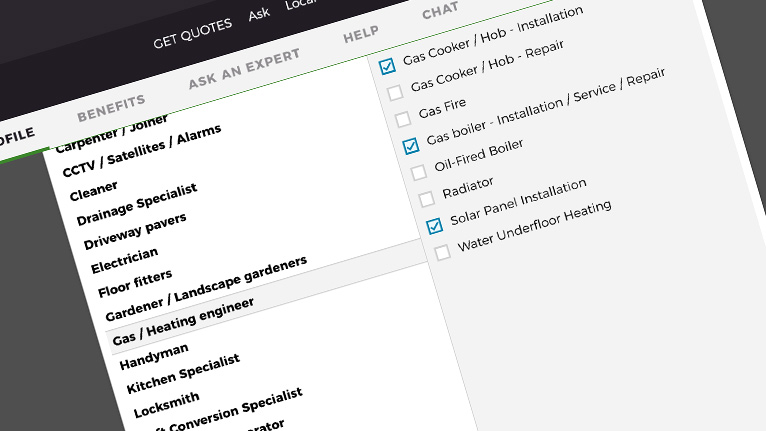Uncheck Gas Cooker / Hob - Installation checkbox
Viewport: 766px width, 431px height.
click(x=387, y=66)
